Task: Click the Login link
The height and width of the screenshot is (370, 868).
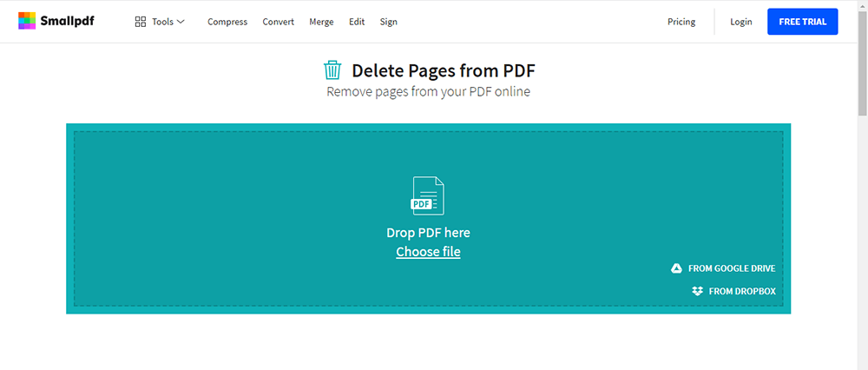Action: coord(741,22)
